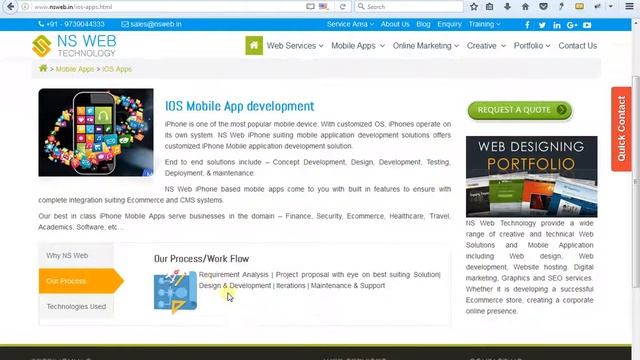The image size is (640, 360).
Task: Open the Web Services menu
Action: click(295, 46)
